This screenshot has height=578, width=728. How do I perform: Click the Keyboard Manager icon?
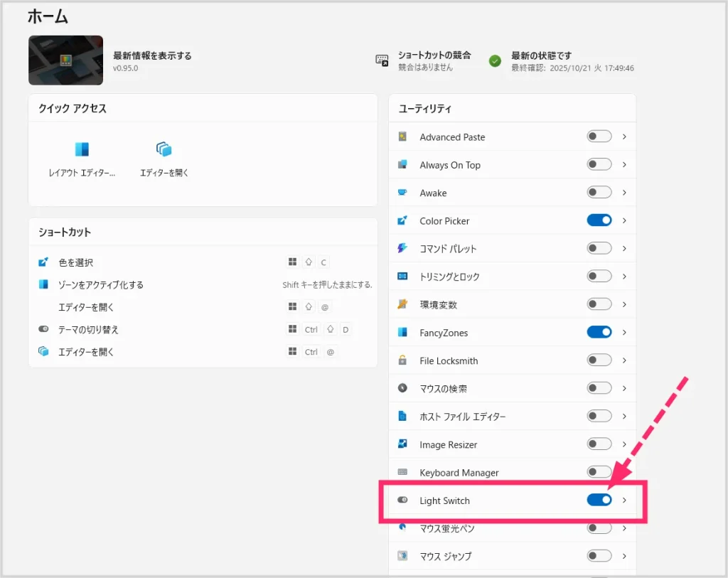point(402,472)
